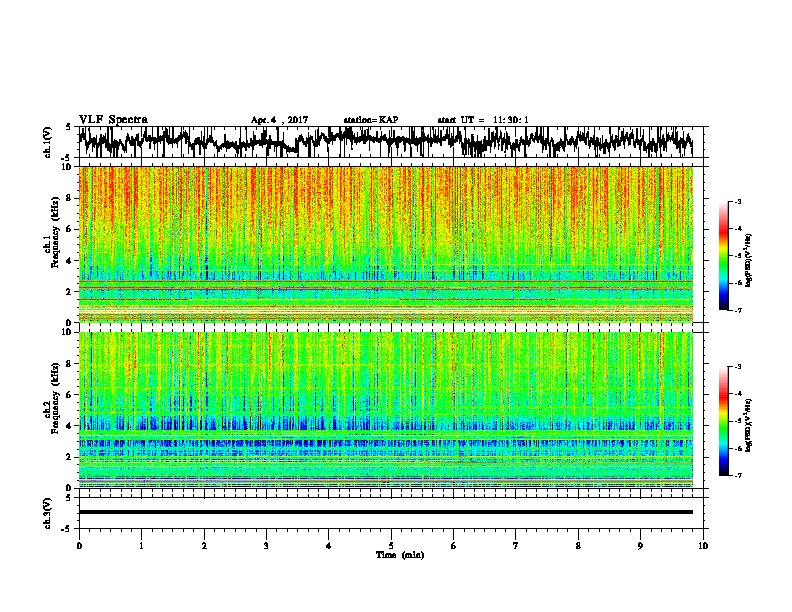Click the time axis tick label '10'

[x=703, y=546]
